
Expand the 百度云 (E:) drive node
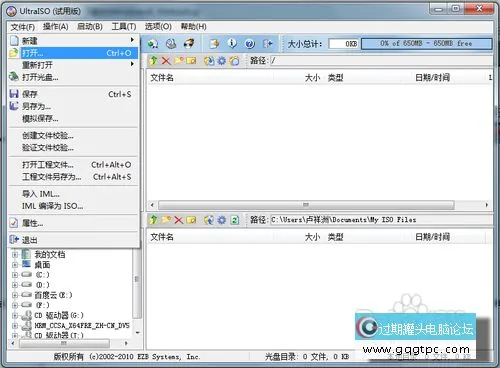coord(15,295)
